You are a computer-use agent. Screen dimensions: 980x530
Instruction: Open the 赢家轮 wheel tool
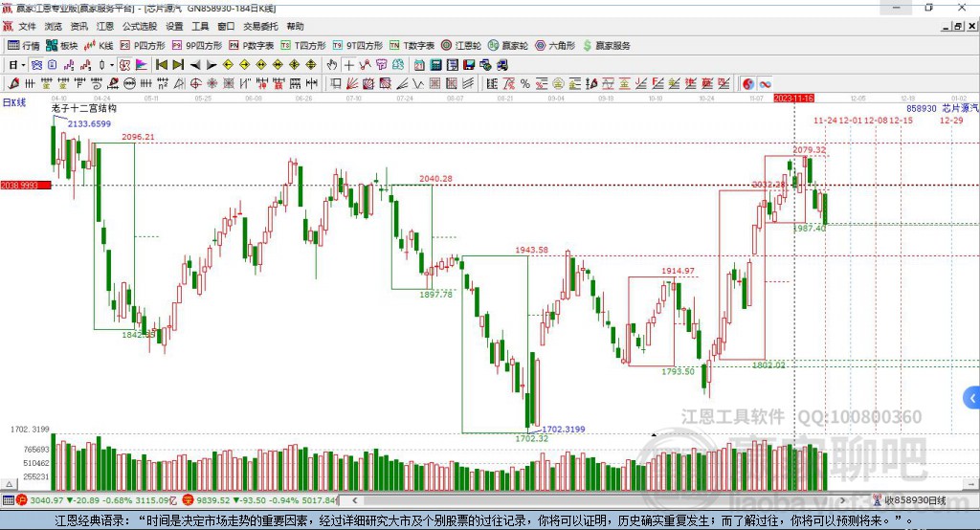[x=508, y=46]
